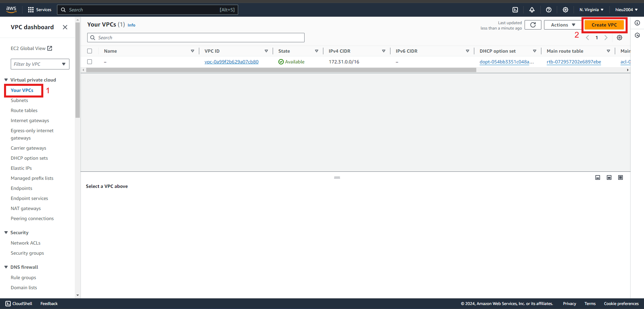The image size is (644, 309).
Task: Collapse the Security section
Action: coord(6,233)
